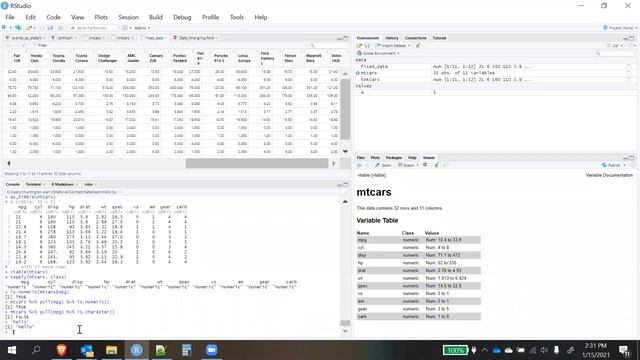
Task: Click the data viewer vertical scrollbar
Action: coord(345,109)
